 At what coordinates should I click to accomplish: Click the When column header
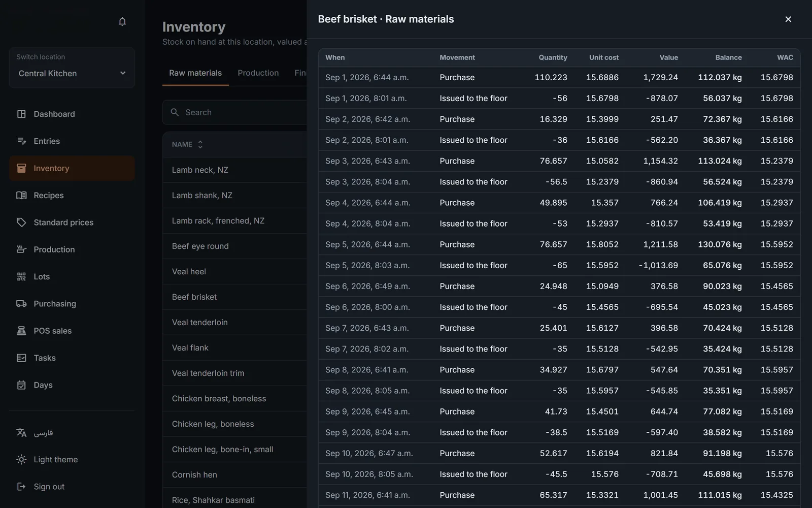[x=335, y=57]
